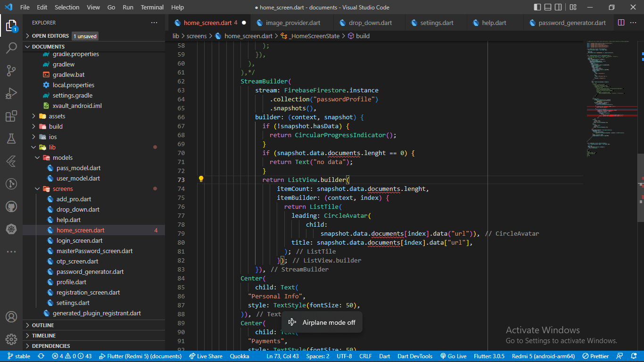The width and height of the screenshot is (644, 362).
Task: Click the _HomeScreenState breadcrumb
Action: pos(311,36)
